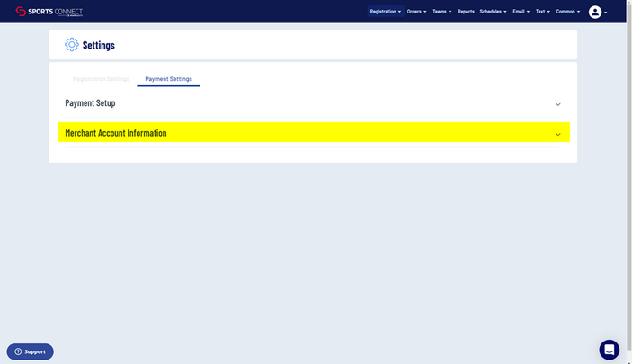This screenshot has height=364, width=632.
Task: Open the Registration dropdown menu
Action: coord(385,12)
